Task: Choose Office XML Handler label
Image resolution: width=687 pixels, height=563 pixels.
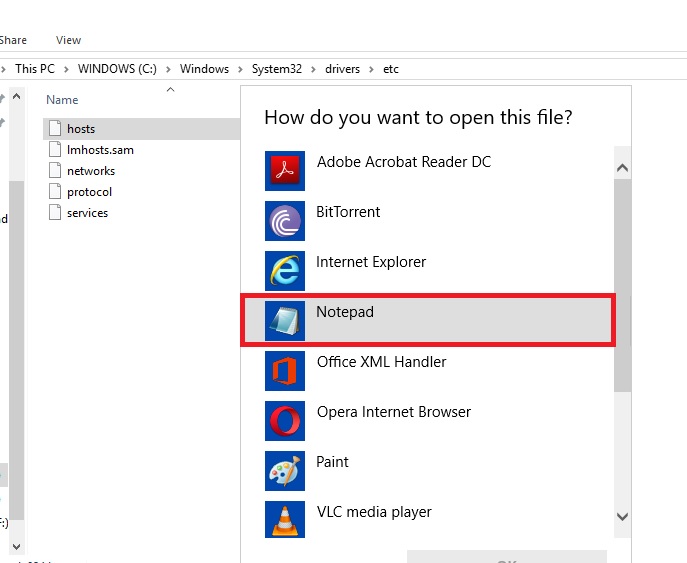Action: (x=382, y=362)
